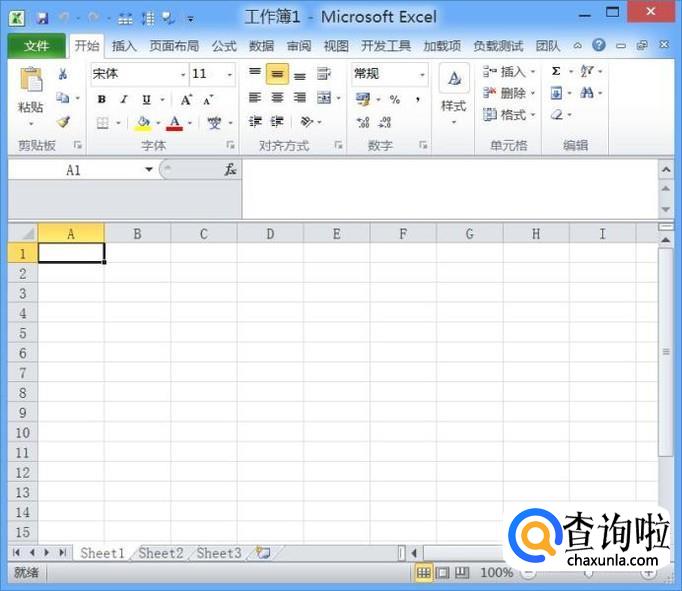Screen dimensions: 682x591
Task: Increase font size with the large A icon
Action: tap(186, 100)
